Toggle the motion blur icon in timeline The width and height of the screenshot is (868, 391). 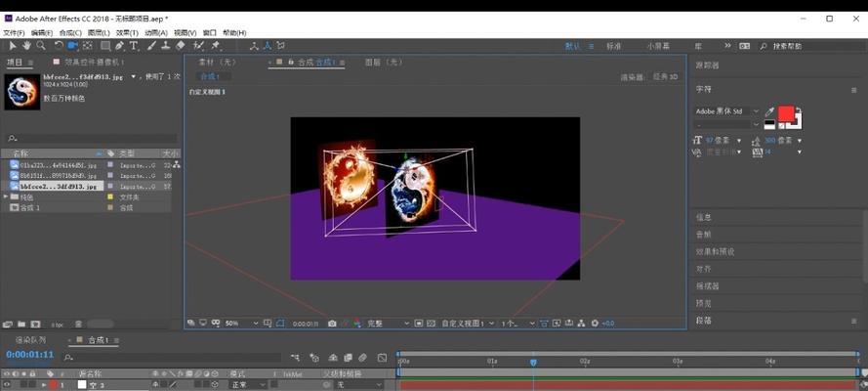click(x=362, y=358)
